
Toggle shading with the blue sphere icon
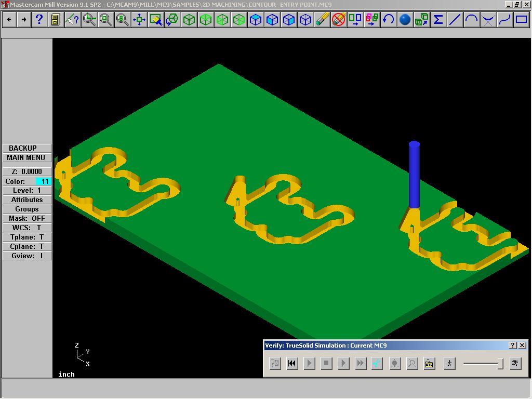(405, 20)
